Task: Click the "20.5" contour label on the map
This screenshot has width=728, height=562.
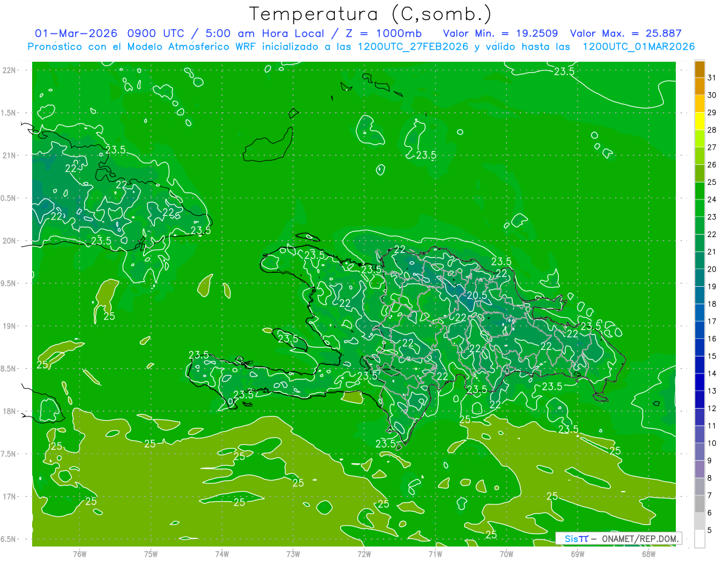Action: (477, 295)
